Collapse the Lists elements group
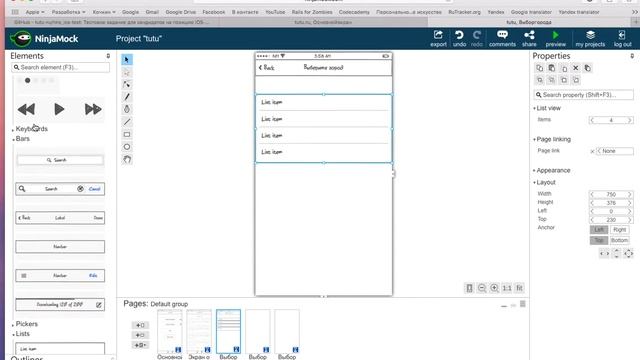This screenshot has width=640, height=360. (21, 334)
